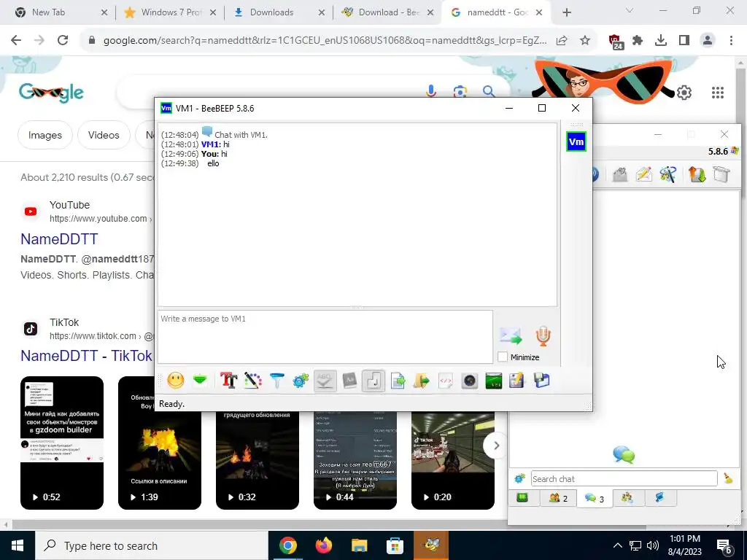Switch to the blue network tab in BeeBEEP
Image resolution: width=747 pixels, height=560 pixels.
659,497
